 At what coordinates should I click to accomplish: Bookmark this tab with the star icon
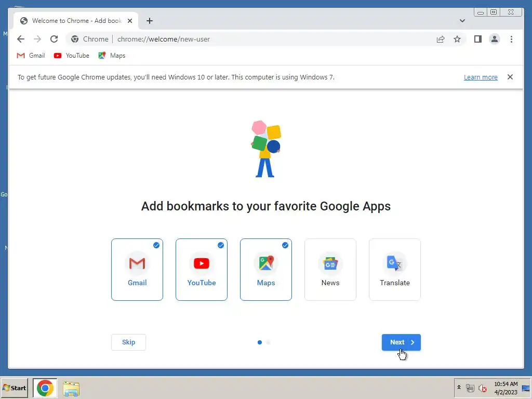(x=457, y=39)
